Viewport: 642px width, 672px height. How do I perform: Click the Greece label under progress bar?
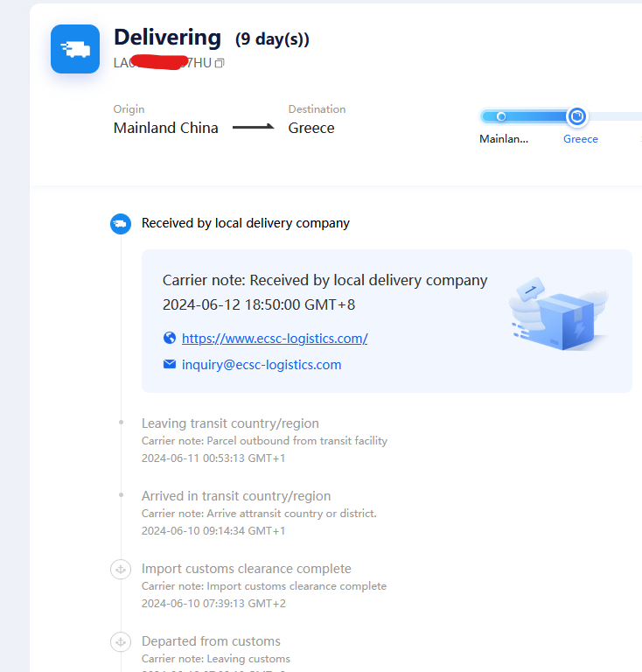(x=580, y=139)
